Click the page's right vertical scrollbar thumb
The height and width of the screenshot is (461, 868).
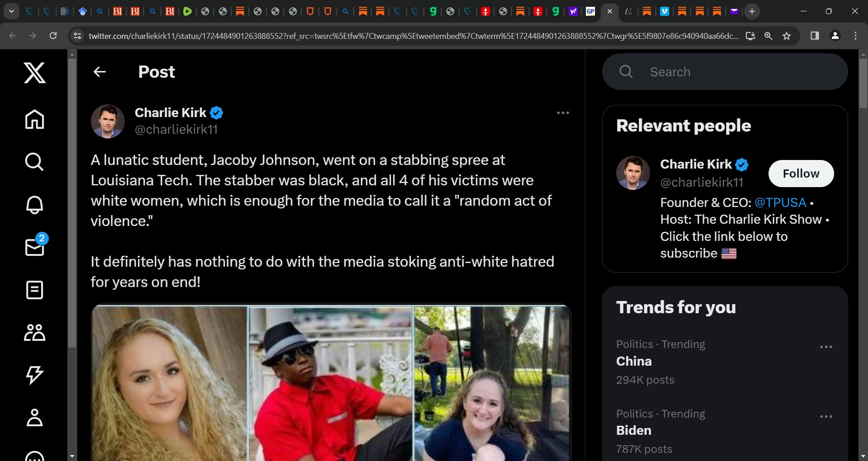[x=863, y=83]
